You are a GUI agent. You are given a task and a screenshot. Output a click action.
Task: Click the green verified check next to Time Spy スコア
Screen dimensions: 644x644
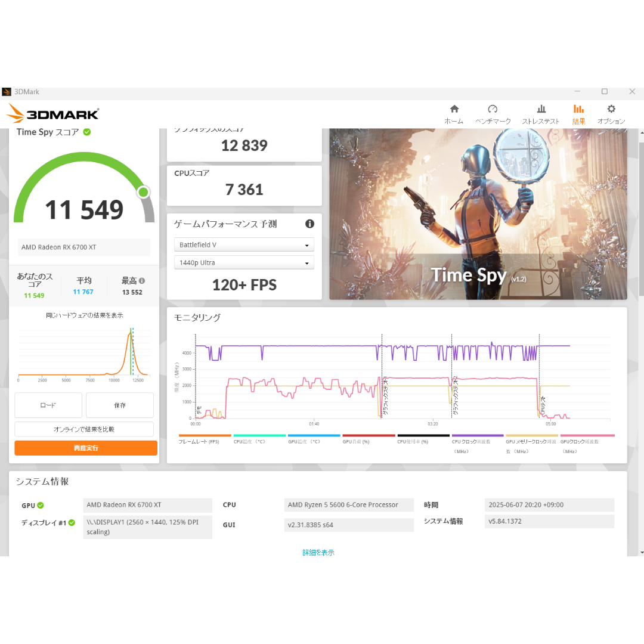click(x=86, y=132)
